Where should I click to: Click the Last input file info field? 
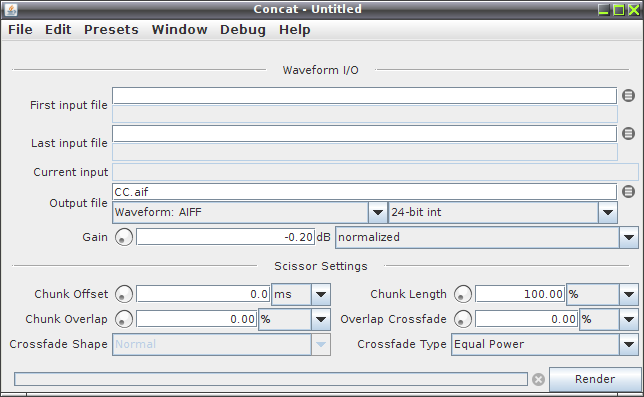[365, 152]
